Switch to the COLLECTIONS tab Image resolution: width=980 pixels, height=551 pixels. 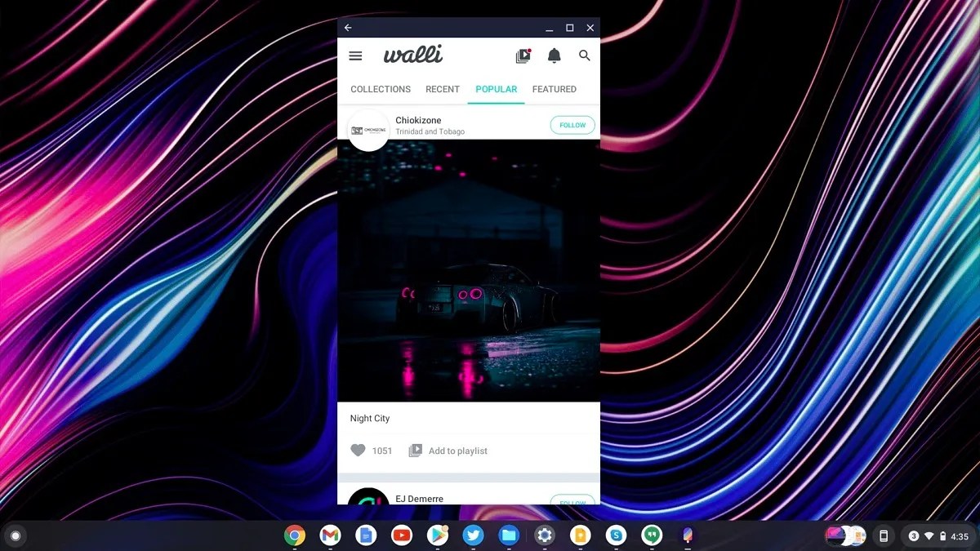tap(380, 89)
